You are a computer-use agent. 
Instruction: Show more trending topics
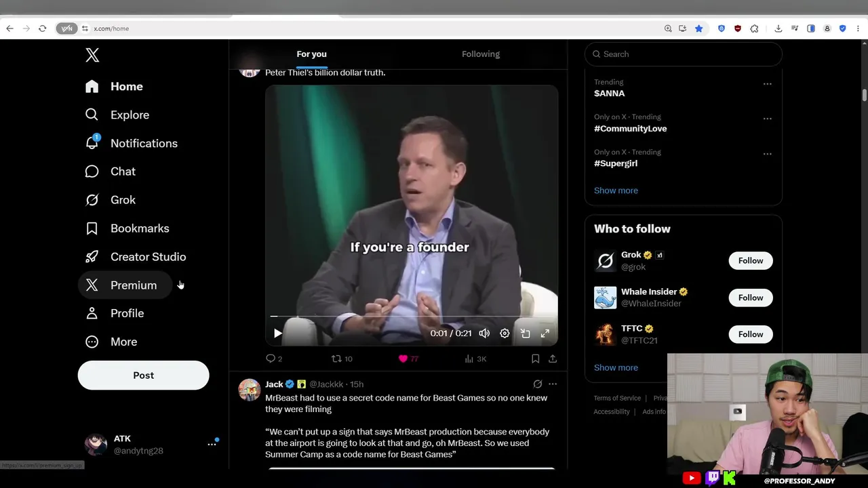(616, 190)
